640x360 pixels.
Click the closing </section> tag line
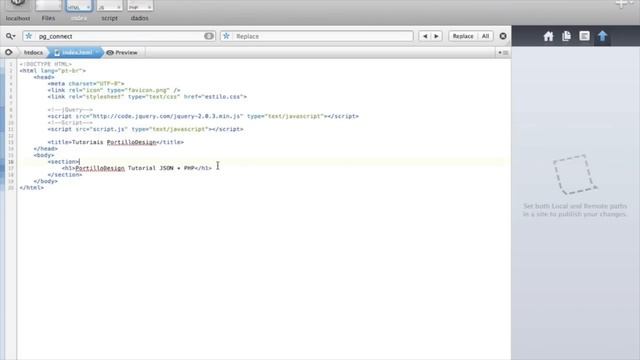[x=64, y=175]
